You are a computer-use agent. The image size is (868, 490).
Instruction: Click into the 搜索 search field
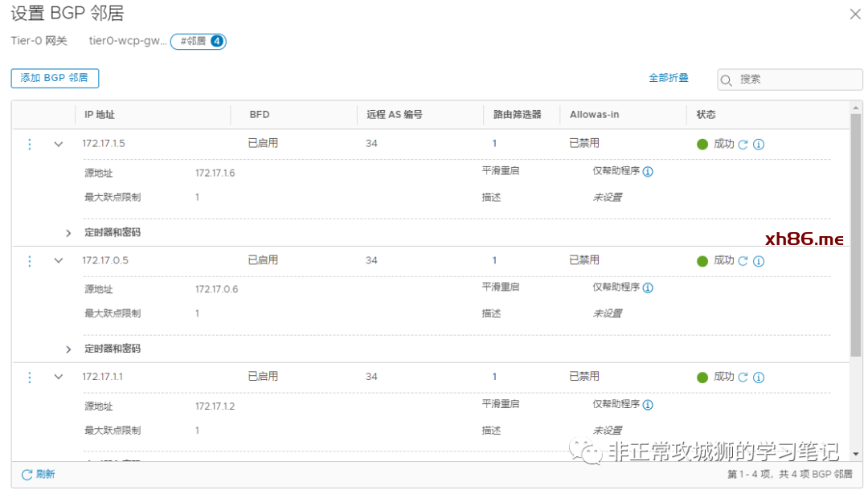(796, 80)
